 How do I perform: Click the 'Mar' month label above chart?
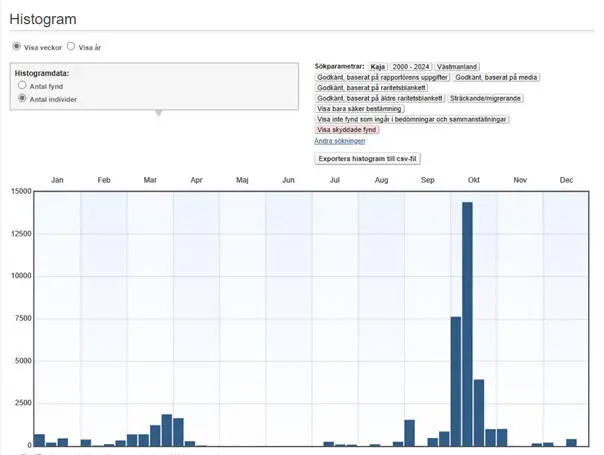click(150, 180)
